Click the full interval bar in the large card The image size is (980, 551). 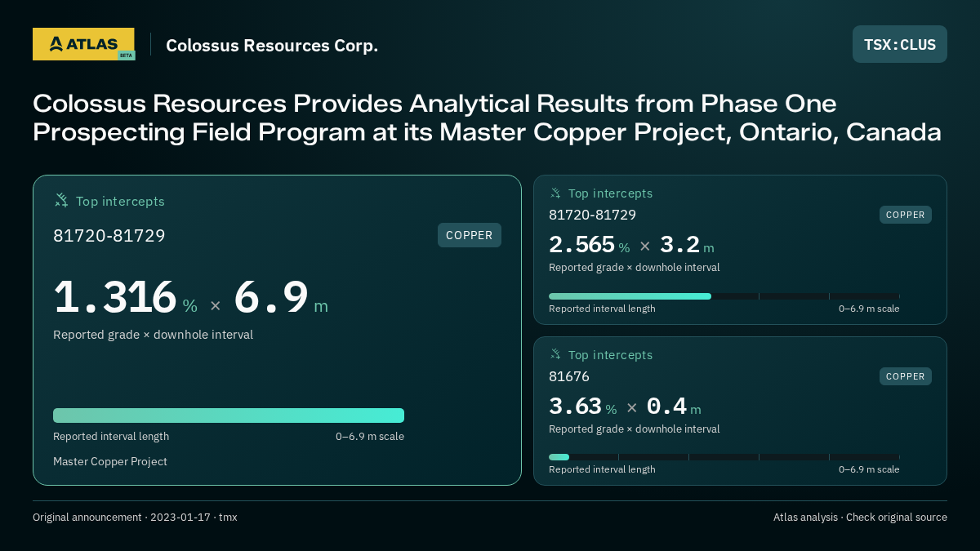229,415
